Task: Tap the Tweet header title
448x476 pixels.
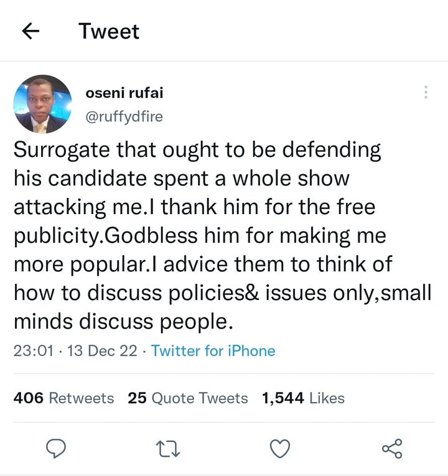Action: click(x=109, y=31)
